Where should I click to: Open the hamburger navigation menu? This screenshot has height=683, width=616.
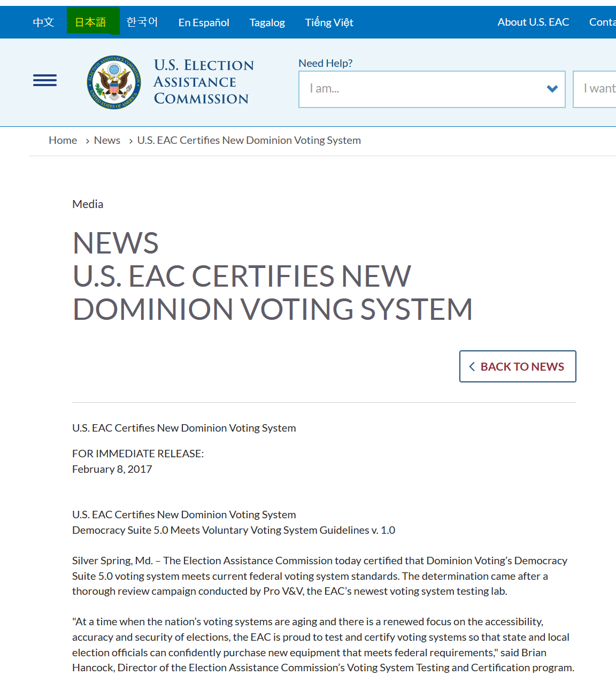pos(45,81)
